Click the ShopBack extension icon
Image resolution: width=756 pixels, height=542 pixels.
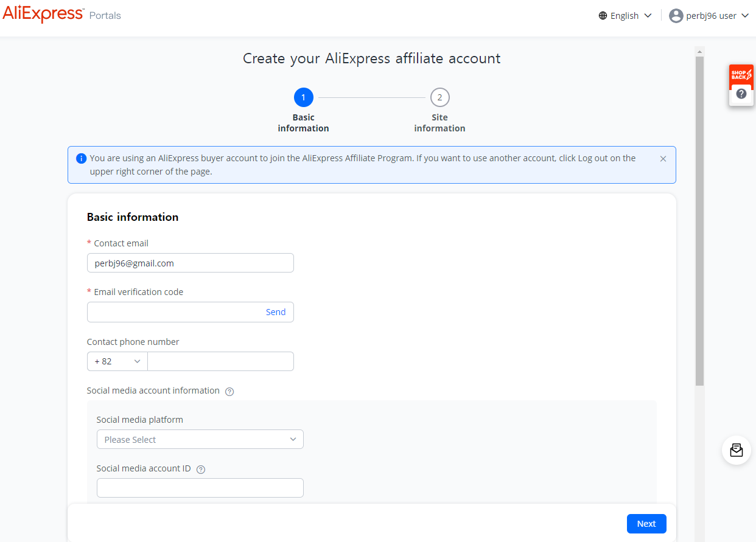click(x=741, y=75)
